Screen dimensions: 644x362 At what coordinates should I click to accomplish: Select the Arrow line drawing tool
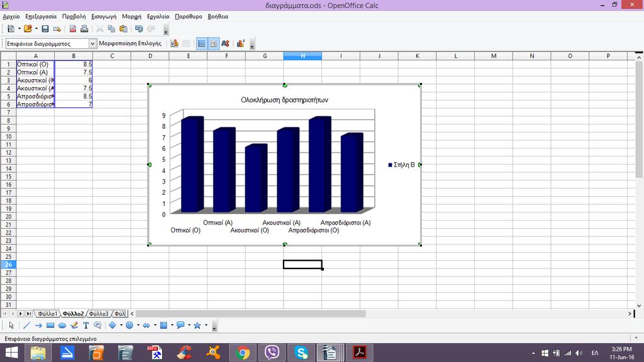tap(38, 326)
